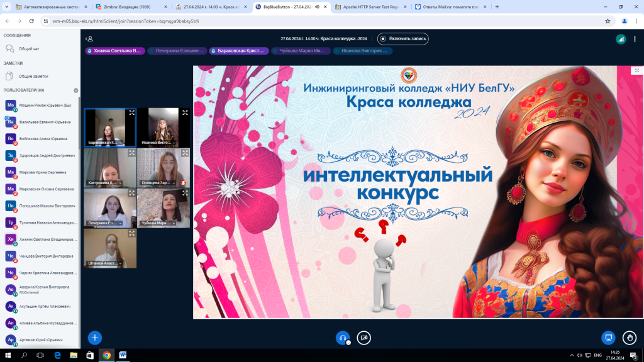644x362 pixels.
Task: Open Word from the taskbar
Action: click(x=123, y=355)
